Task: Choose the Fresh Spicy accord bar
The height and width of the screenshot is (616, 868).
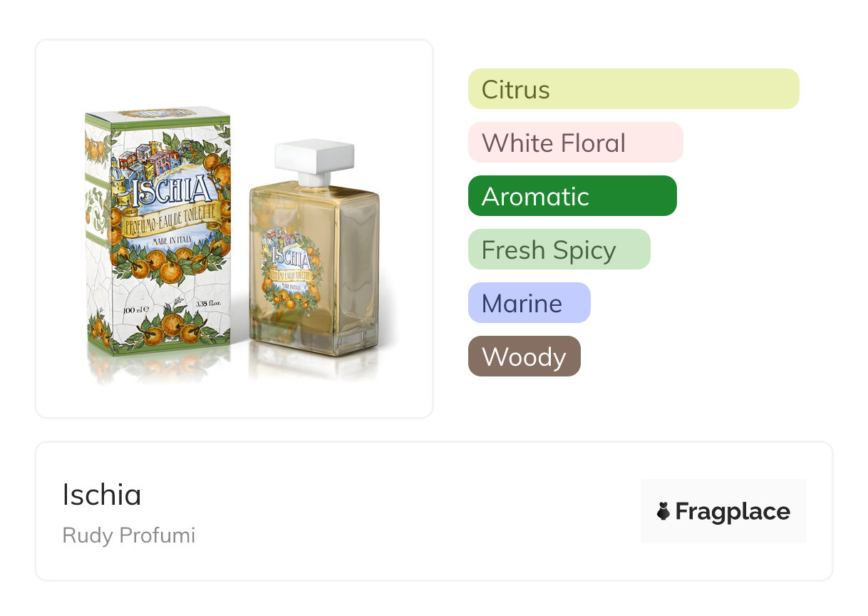Action: [559, 250]
